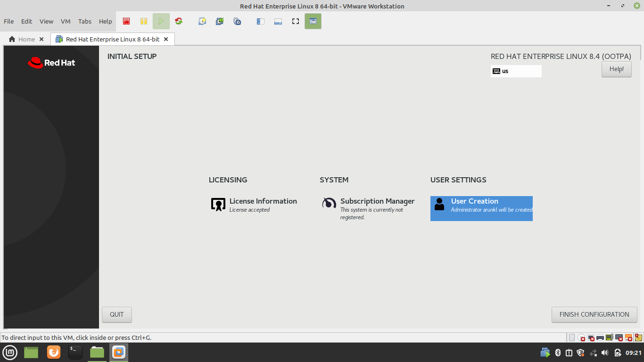The image size is (644, 362).
Task: Open the File menu
Action: coord(9,21)
